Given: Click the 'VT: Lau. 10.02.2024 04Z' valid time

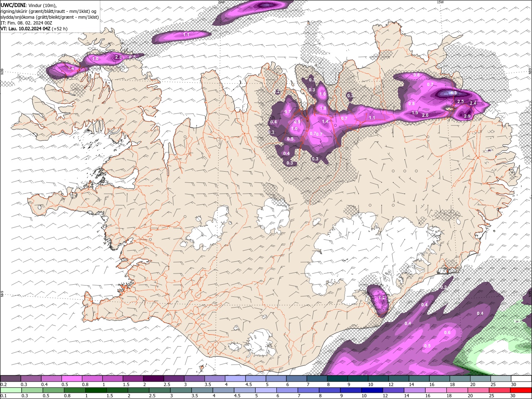Looking at the screenshot, I should pyautogui.click(x=25, y=29).
